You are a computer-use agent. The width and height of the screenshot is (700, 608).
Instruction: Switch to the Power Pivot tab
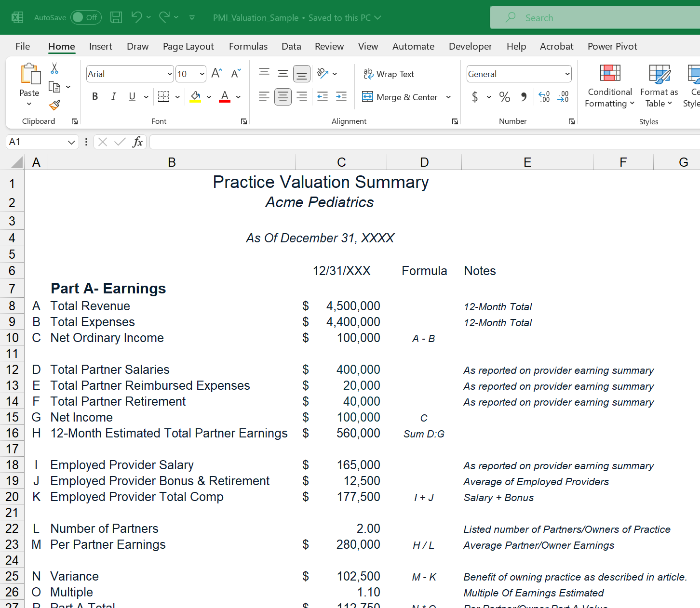click(612, 46)
